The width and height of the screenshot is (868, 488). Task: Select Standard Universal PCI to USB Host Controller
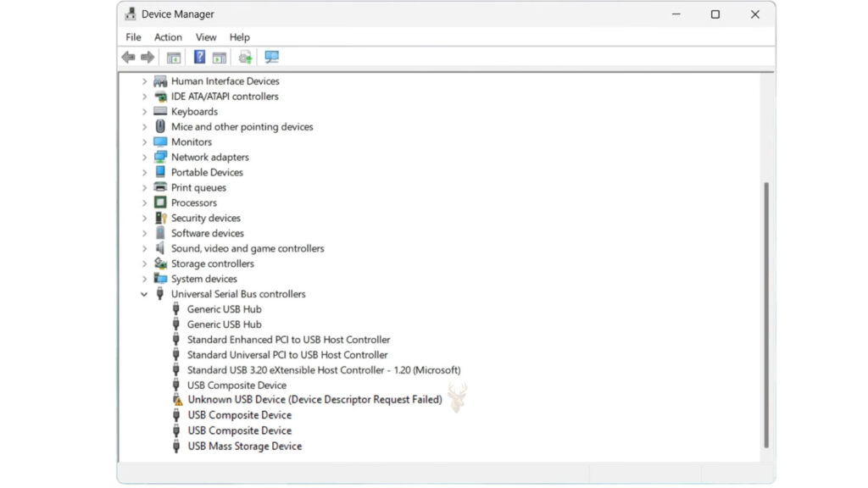(287, 355)
